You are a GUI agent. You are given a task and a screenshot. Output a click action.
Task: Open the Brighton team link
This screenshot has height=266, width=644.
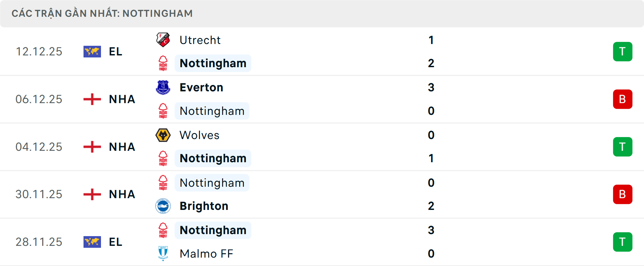[x=204, y=206]
